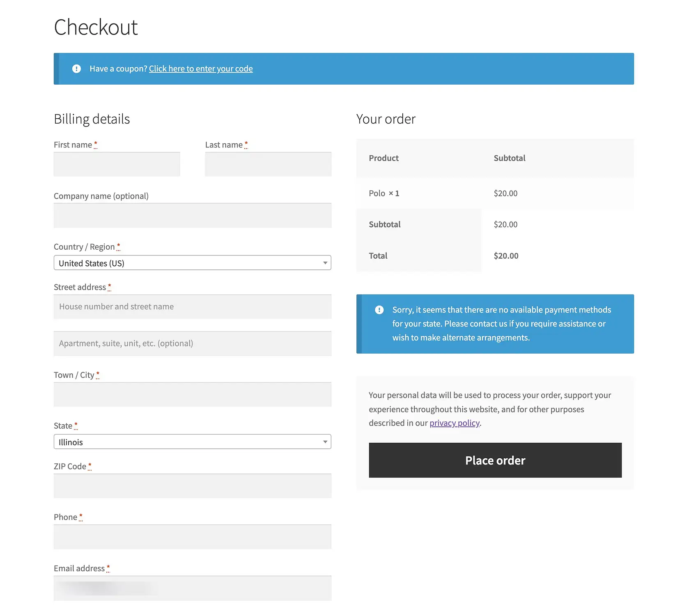Click the State dropdown arrow

(325, 442)
